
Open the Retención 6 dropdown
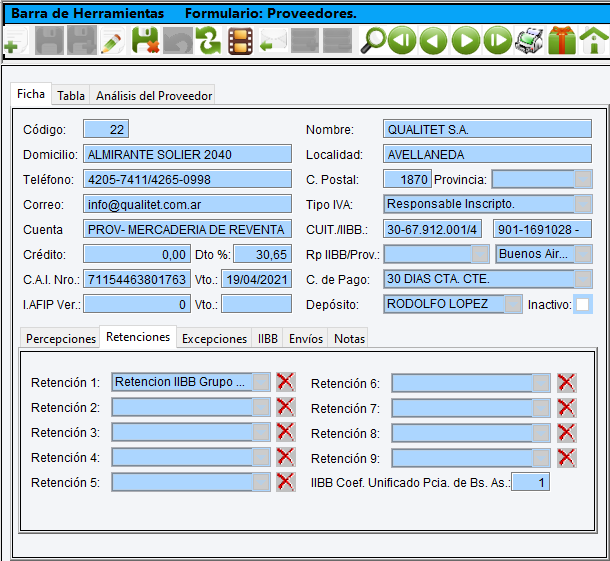click(541, 383)
